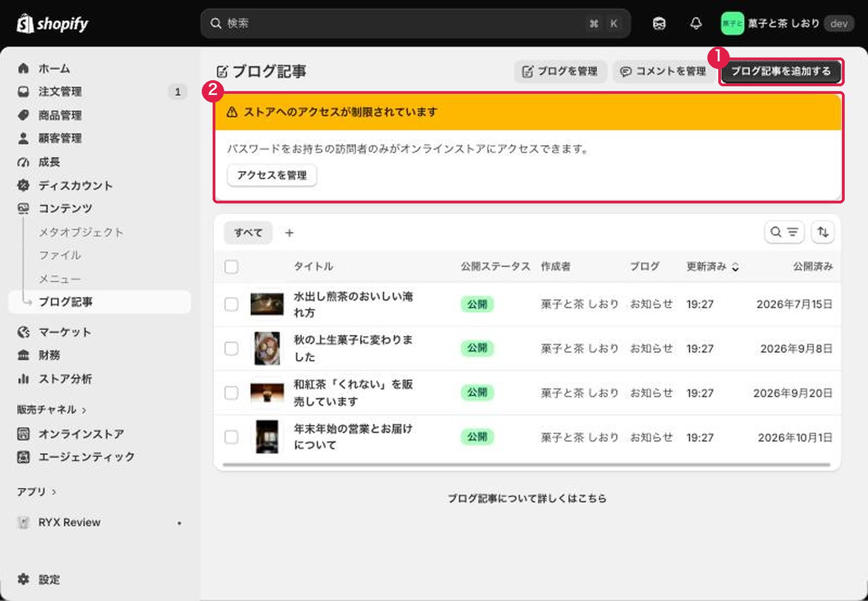Open thumbnail of 和紅茶「くれない」 post
This screenshot has width=868, height=601.
pyautogui.click(x=267, y=393)
